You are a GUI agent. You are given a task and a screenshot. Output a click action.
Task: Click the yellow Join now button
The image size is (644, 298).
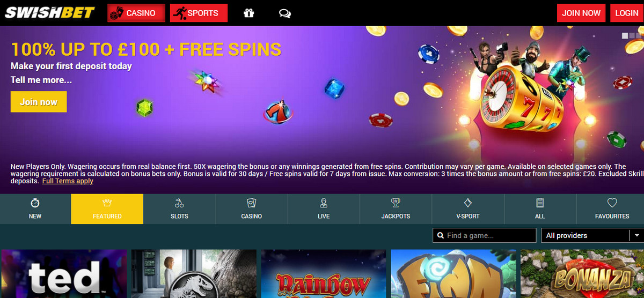39,102
